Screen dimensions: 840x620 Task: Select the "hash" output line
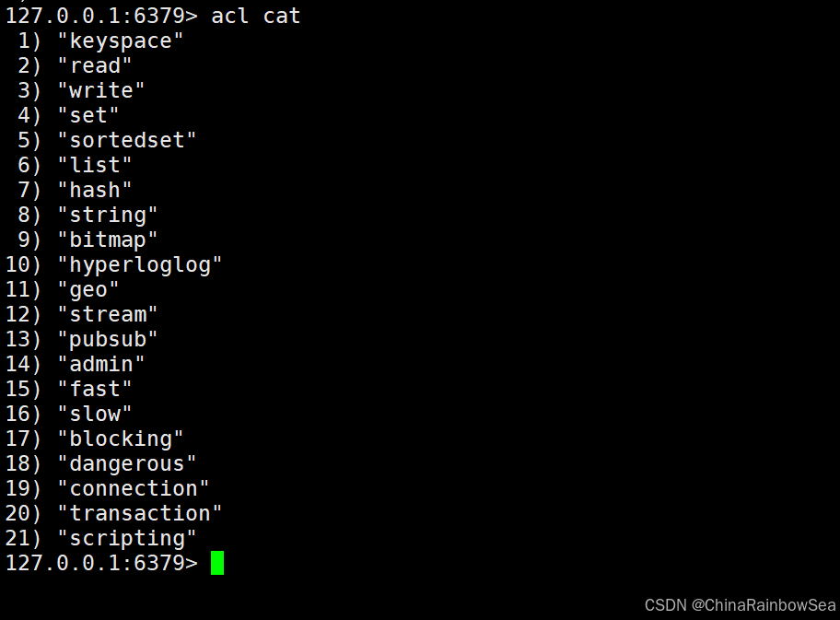pos(95,190)
